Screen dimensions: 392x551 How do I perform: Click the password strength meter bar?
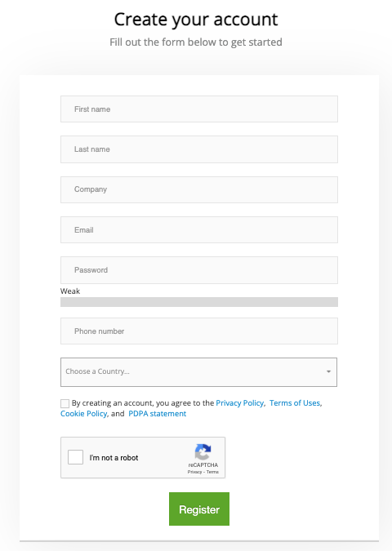pos(199,302)
